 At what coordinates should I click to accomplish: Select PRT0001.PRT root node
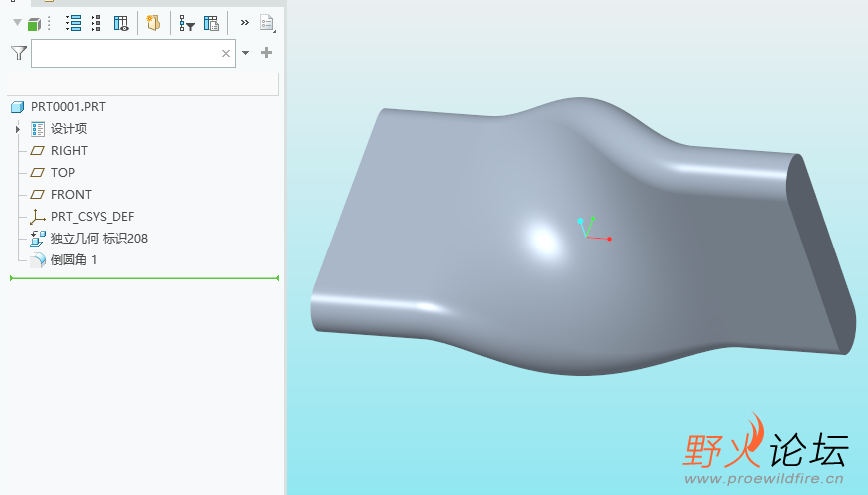point(68,106)
